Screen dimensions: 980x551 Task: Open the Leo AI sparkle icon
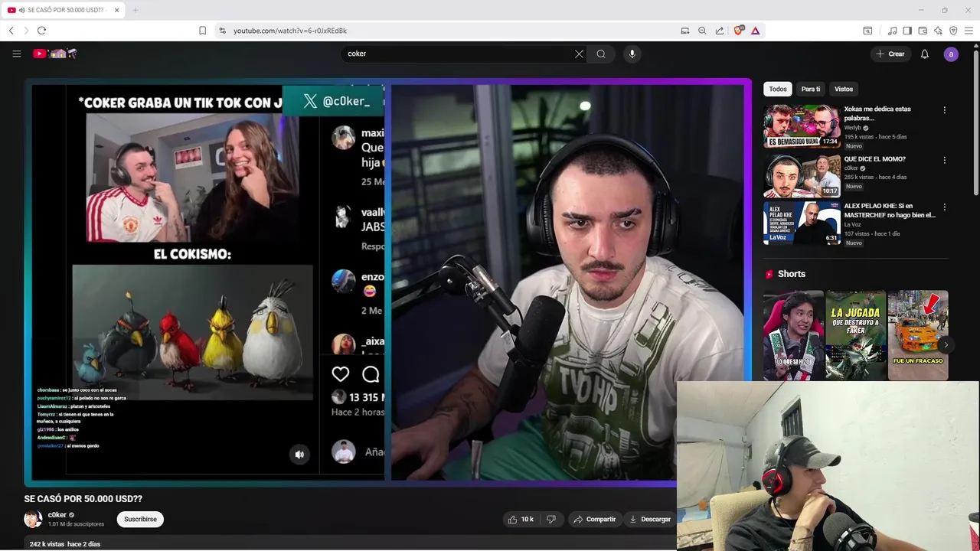(938, 31)
